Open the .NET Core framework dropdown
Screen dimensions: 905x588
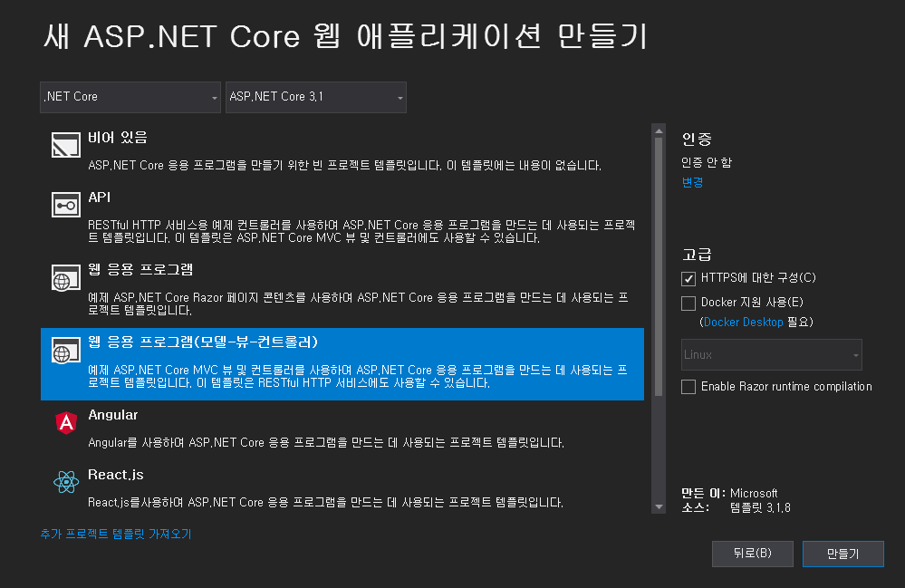[130, 97]
